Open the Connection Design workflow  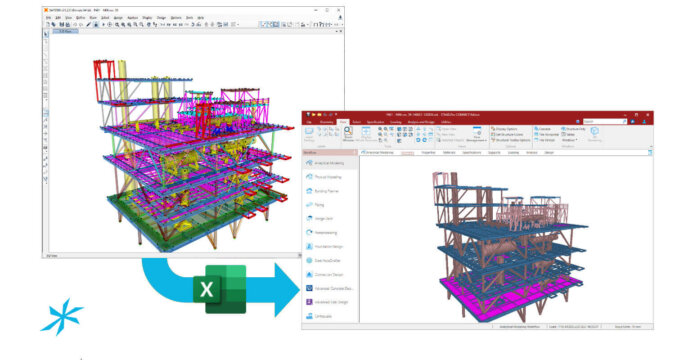click(x=330, y=274)
